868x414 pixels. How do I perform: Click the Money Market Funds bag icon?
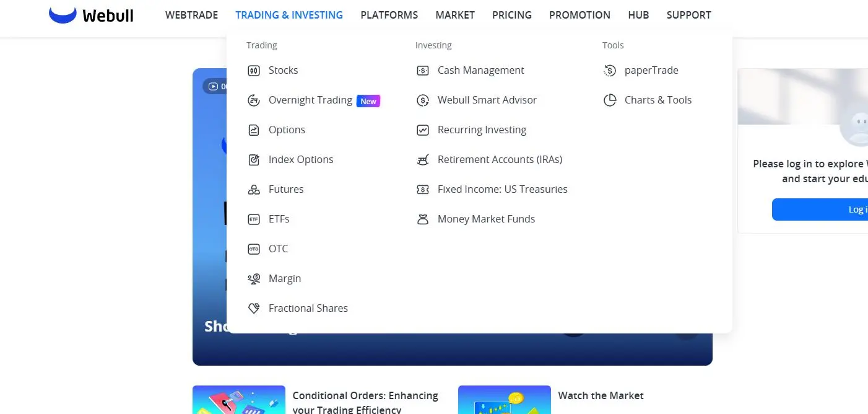423,219
